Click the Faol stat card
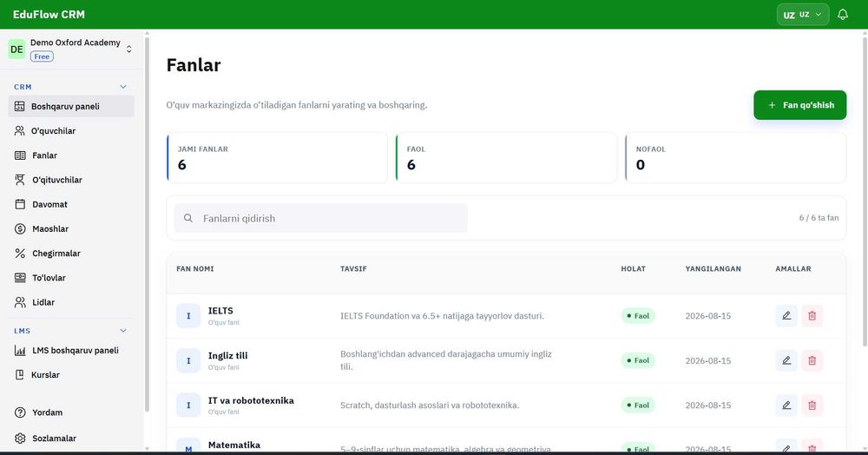The height and width of the screenshot is (455, 868). (507, 157)
